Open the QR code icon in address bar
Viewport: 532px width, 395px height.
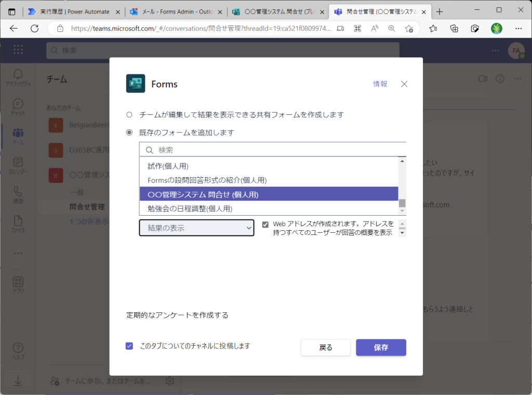[357, 29]
